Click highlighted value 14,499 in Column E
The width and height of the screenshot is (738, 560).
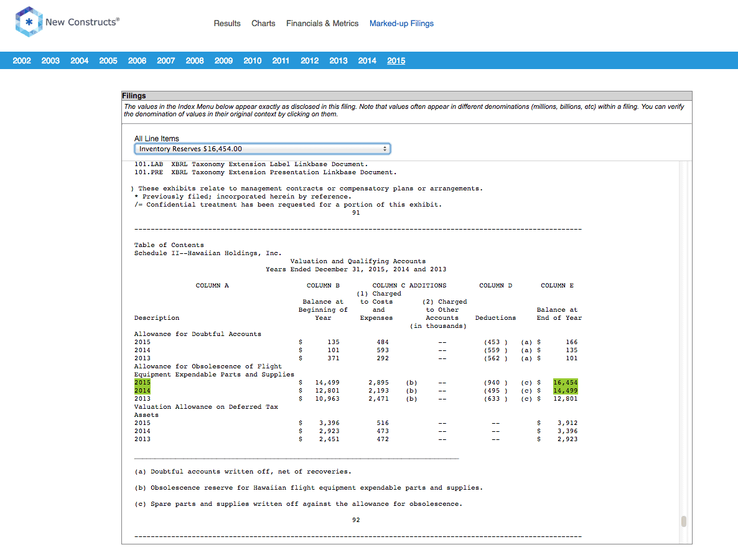pos(565,391)
